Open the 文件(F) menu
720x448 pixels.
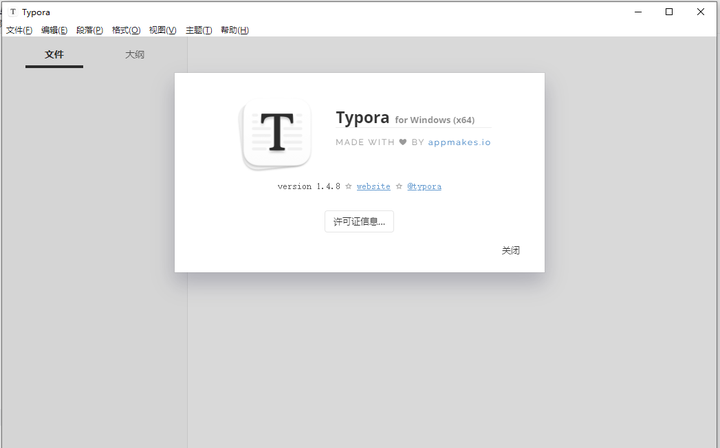[x=19, y=30]
